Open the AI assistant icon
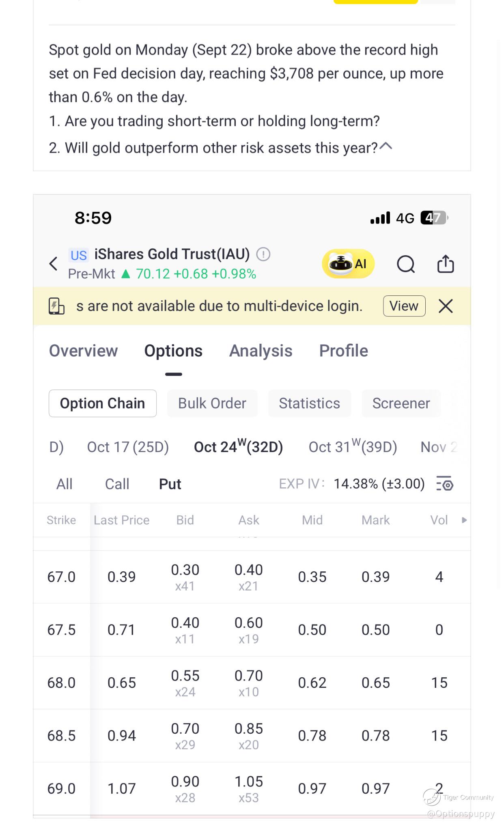The width and height of the screenshot is (504, 825). click(x=348, y=264)
